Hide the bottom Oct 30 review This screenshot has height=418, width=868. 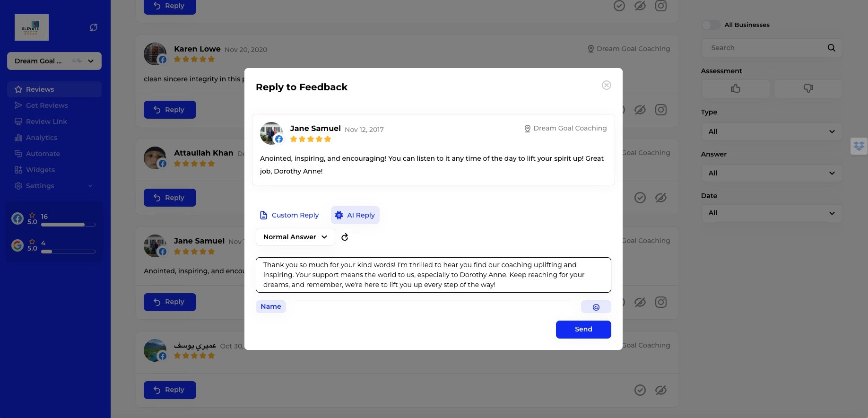point(660,390)
